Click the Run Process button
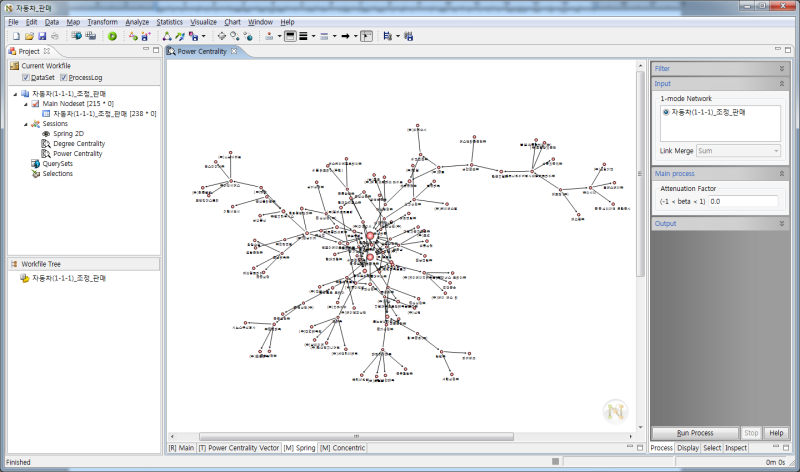Image resolution: width=800 pixels, height=472 pixels. point(695,433)
